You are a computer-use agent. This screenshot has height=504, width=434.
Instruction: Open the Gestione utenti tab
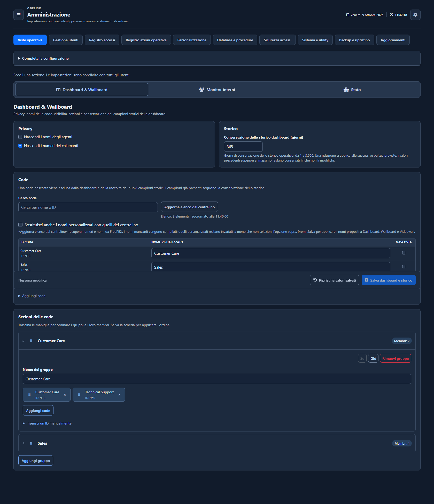click(66, 40)
